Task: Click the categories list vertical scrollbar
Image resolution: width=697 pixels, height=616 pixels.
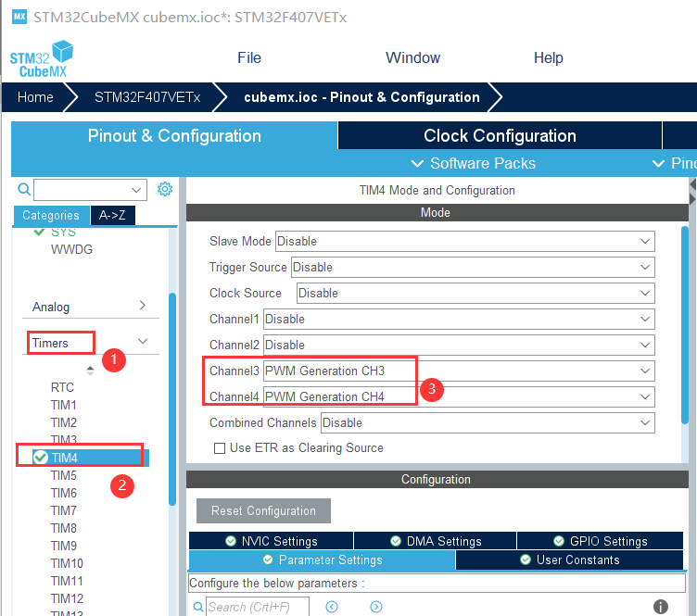Action: pyautogui.click(x=172, y=399)
